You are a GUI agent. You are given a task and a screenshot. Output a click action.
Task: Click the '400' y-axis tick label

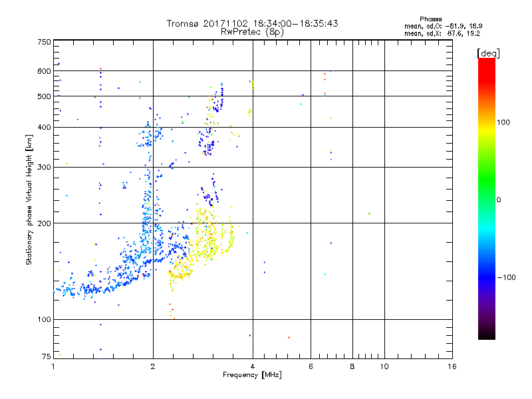coord(44,128)
